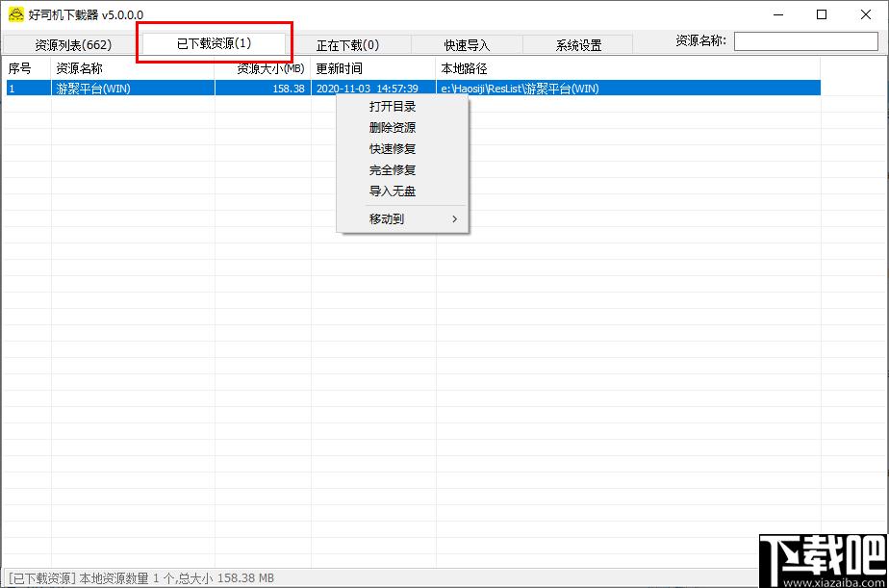Select the 158.38 size cell
The image size is (889, 588).
[x=263, y=89]
